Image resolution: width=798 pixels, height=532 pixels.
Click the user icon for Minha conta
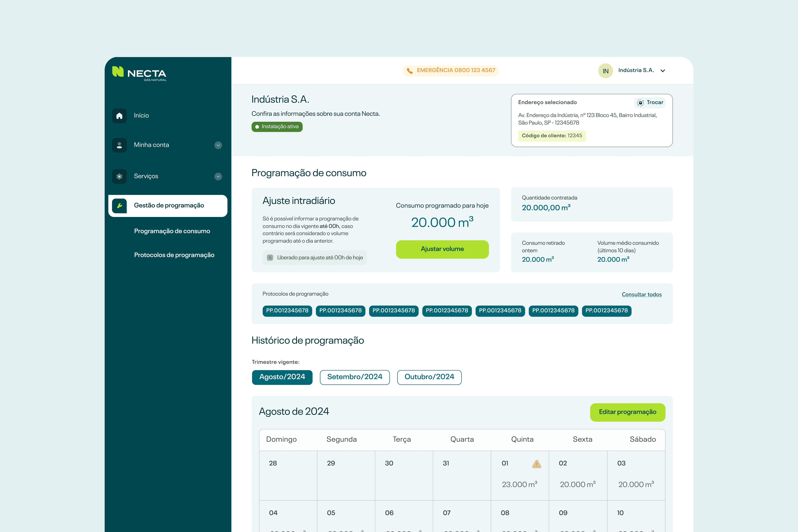tap(119, 145)
